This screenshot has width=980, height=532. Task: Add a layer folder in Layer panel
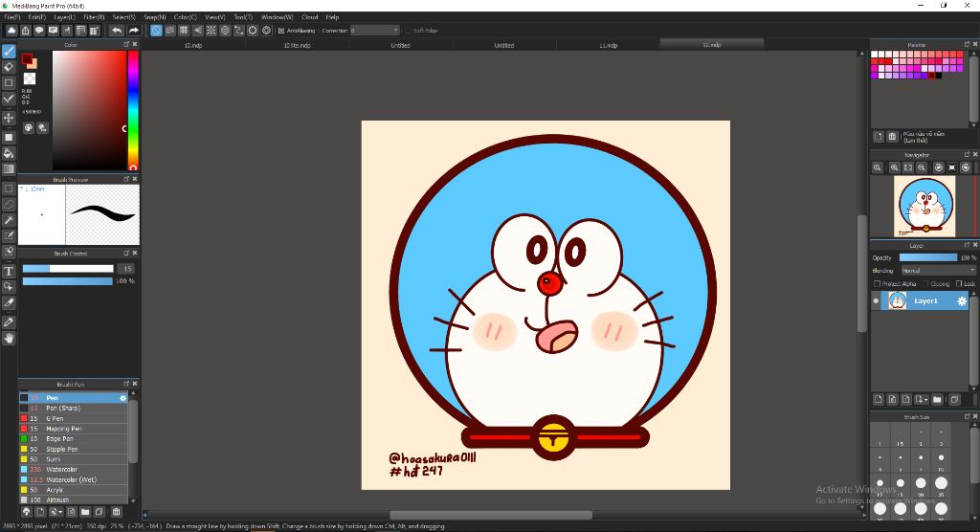pyautogui.click(x=937, y=399)
